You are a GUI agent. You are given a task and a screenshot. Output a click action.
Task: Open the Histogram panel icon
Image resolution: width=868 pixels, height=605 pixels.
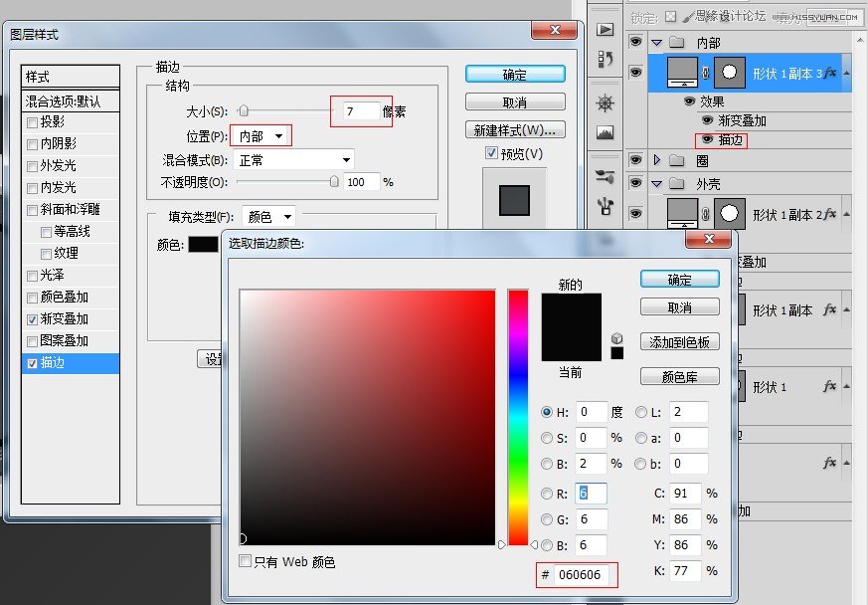click(x=606, y=132)
